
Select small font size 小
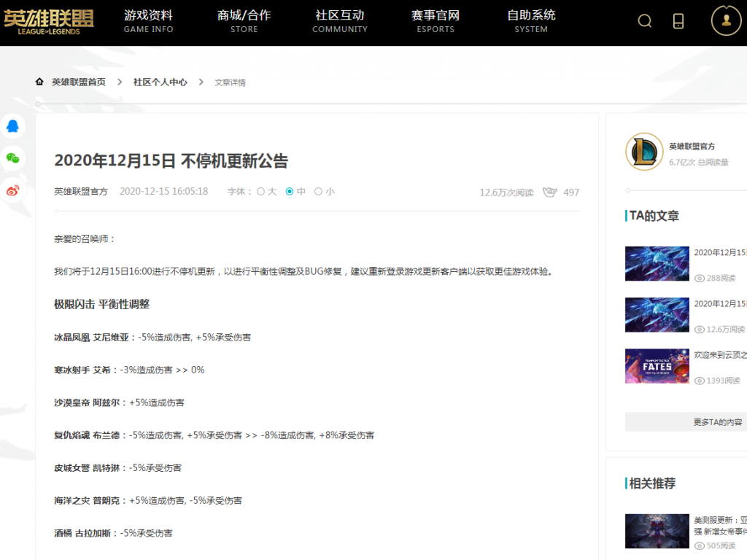pos(318,192)
